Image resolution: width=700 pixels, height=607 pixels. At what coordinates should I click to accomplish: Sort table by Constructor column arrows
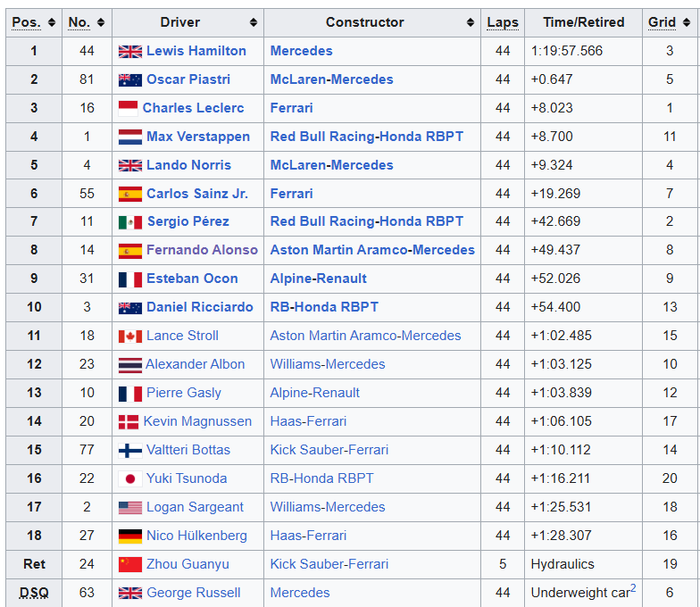pos(470,22)
